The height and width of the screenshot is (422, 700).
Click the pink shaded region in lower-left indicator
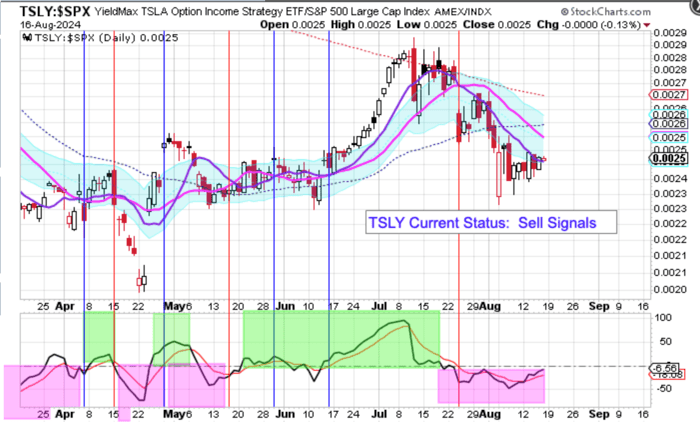click(40, 390)
